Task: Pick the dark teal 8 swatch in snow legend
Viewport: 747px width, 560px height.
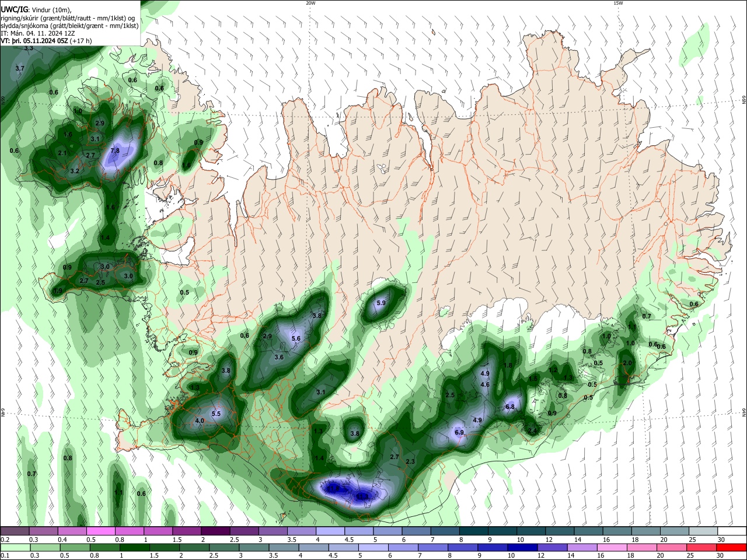Action: [x=473, y=531]
